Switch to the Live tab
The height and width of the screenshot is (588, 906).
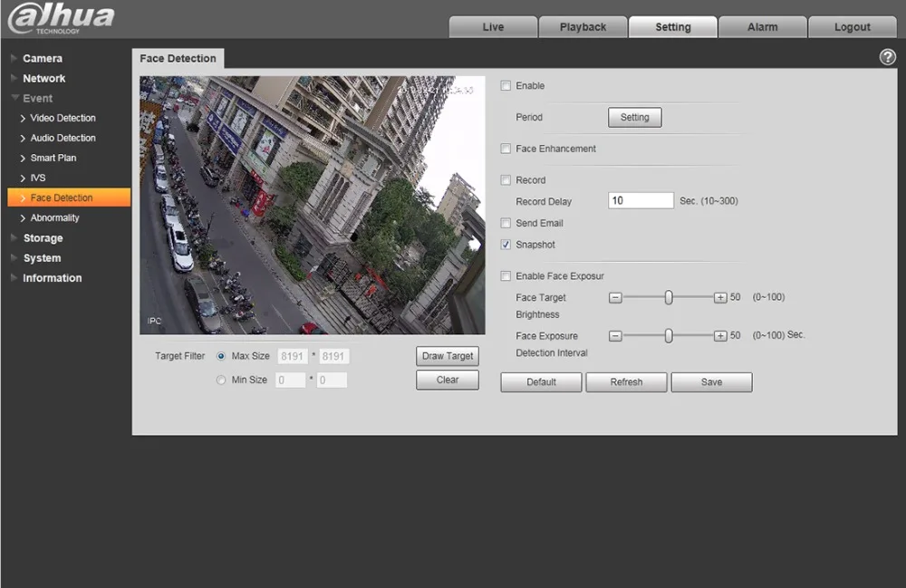coord(493,27)
